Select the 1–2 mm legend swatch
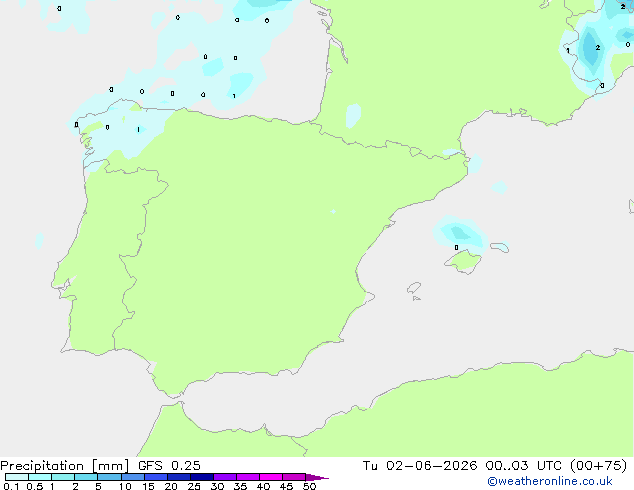 [63, 477]
